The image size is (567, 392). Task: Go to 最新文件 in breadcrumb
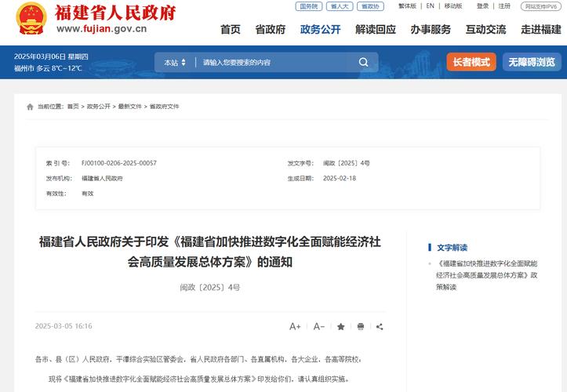(130, 107)
